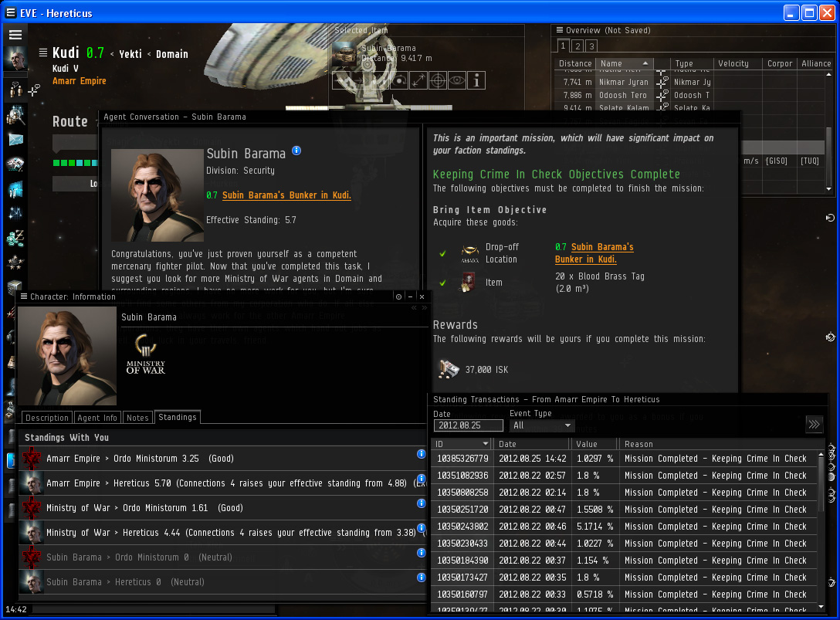Viewport: 840px width, 620px height.
Task: Open the scanner map icon below People
Action: click(x=15, y=115)
